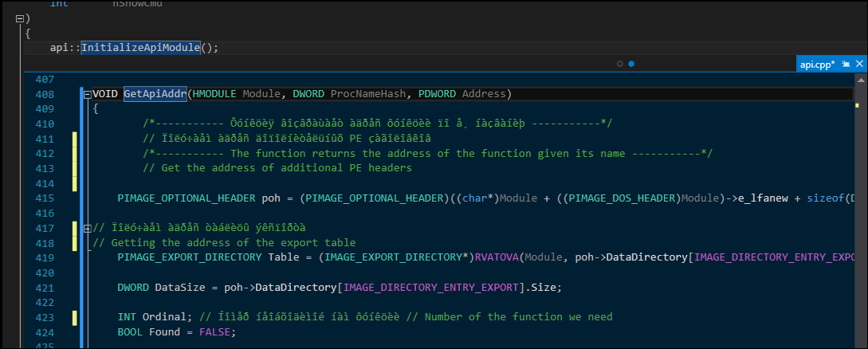
Task: Collapse the comment block at line 417
Action: point(87,229)
